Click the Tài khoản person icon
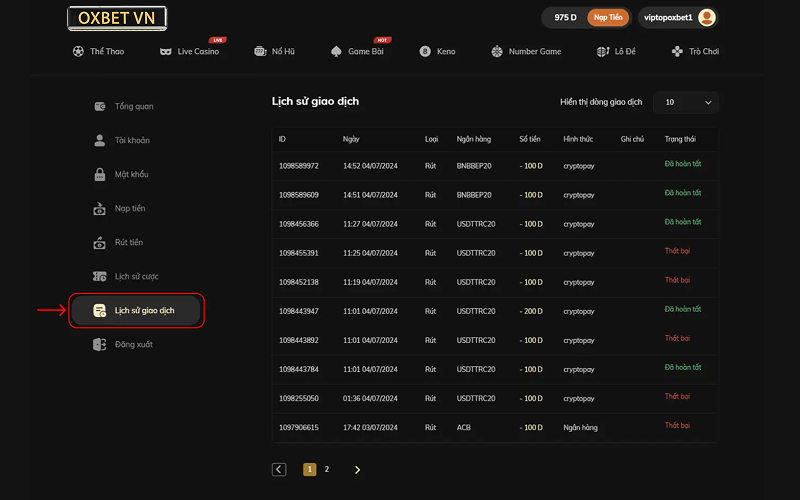800x500 pixels. tap(100, 140)
